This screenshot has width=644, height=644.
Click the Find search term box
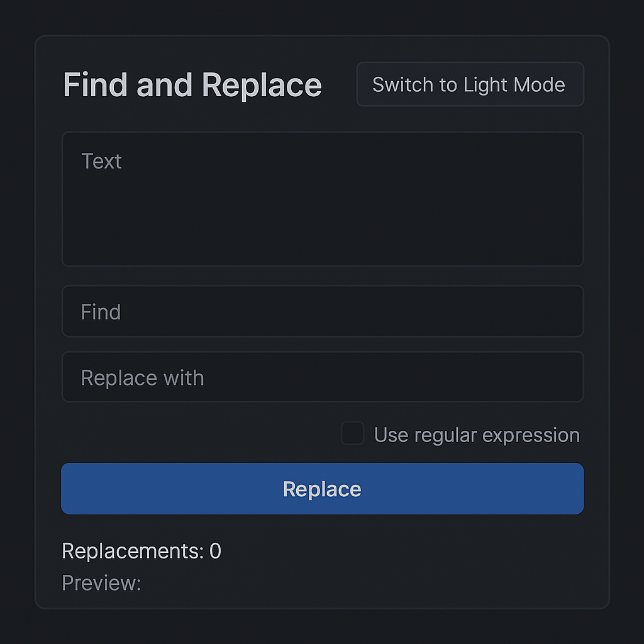[x=322, y=311]
